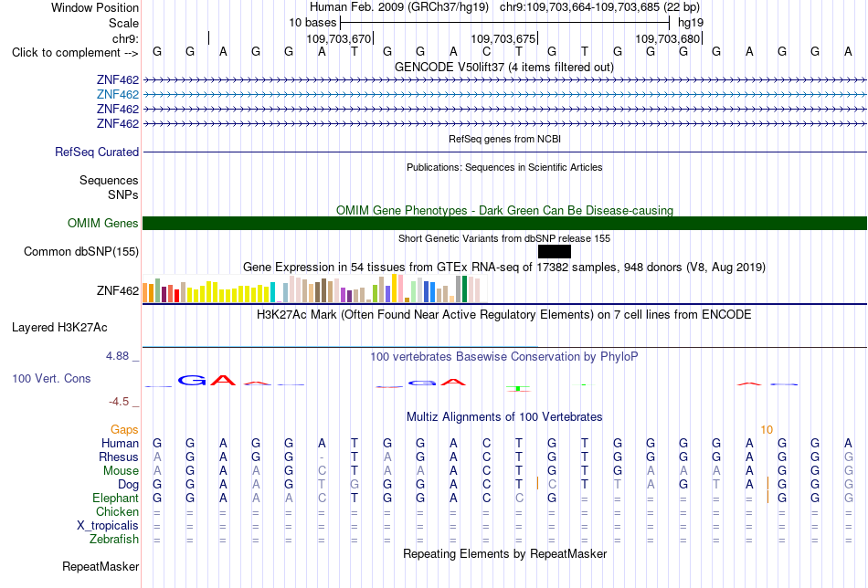Click the "10 bases" scale bar label
Image resolution: width=868 pixels, height=588 pixels.
pos(312,23)
